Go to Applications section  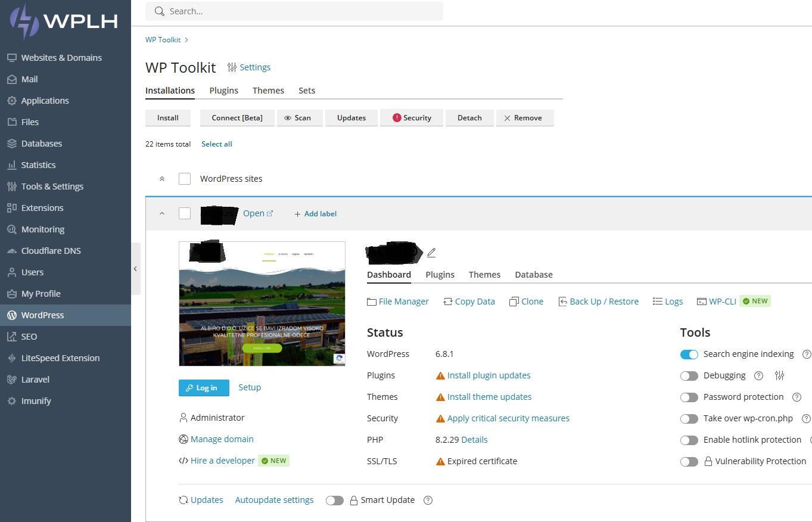pyautogui.click(x=45, y=101)
